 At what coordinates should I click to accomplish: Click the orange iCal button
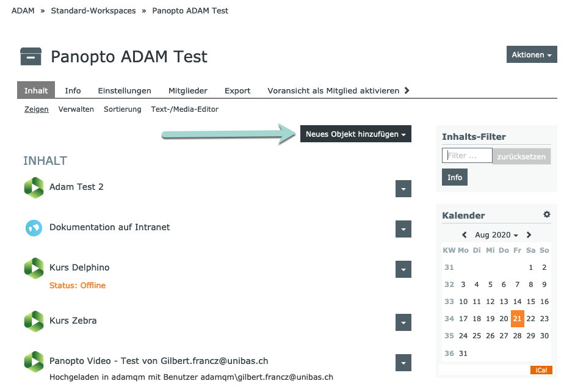541,370
